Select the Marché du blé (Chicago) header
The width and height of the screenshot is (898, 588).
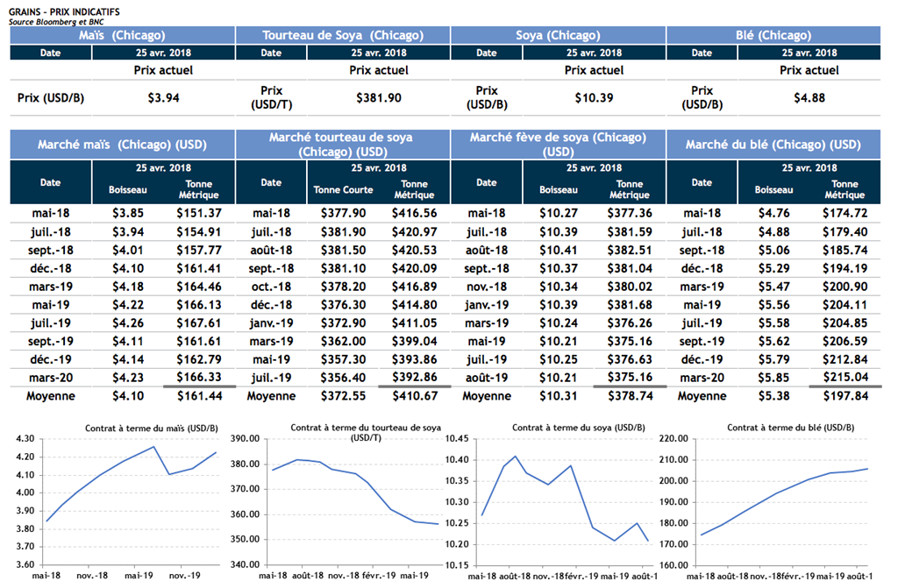click(x=773, y=145)
